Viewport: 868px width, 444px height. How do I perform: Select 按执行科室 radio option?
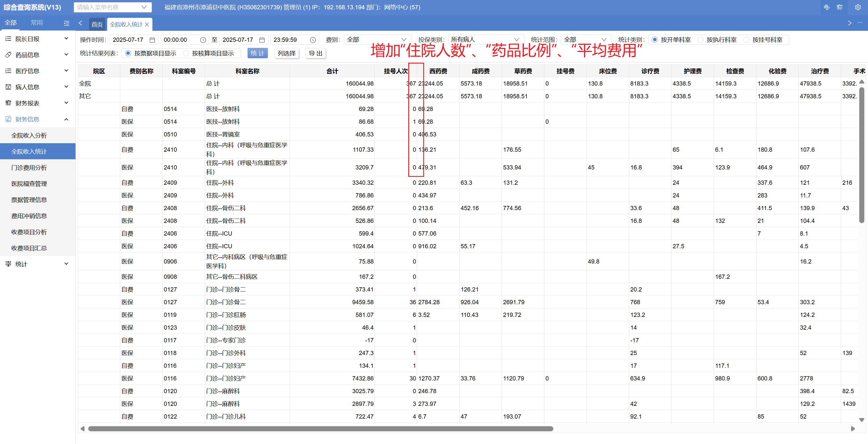point(701,40)
